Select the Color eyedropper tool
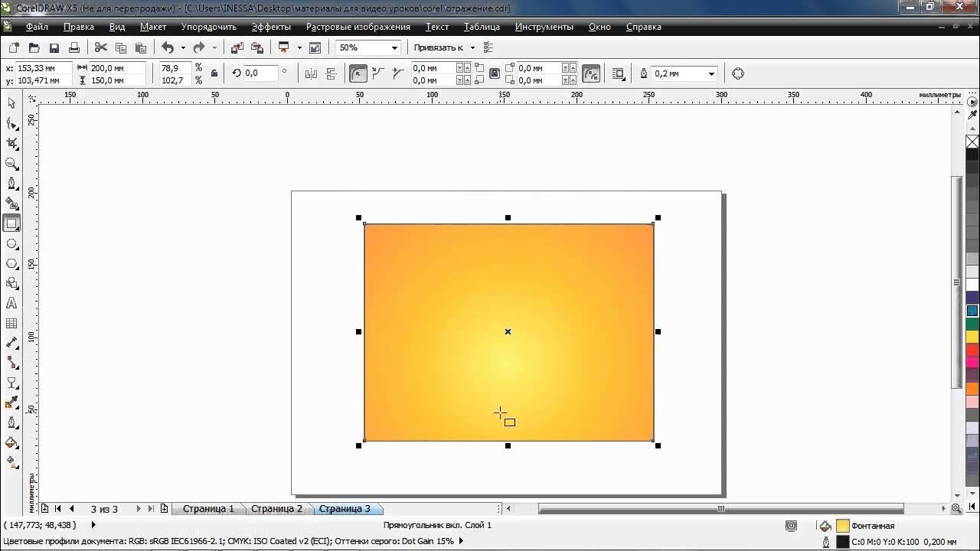The image size is (980, 551). 11,403
